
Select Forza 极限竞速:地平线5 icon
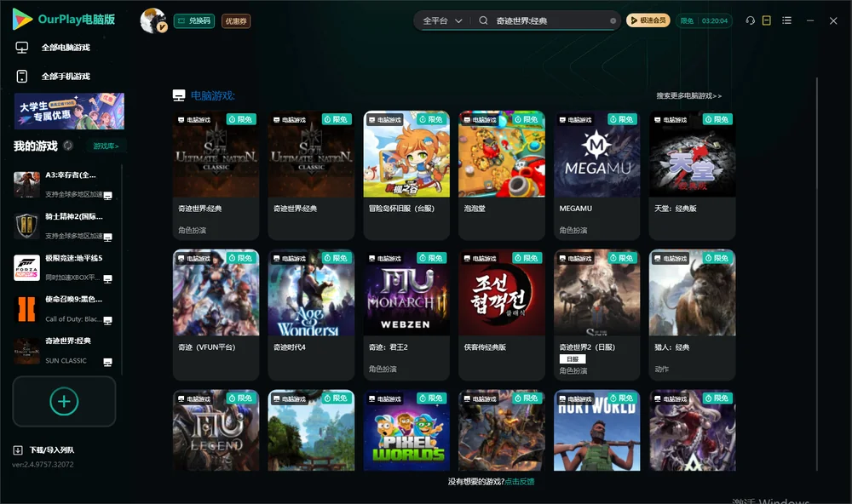click(26, 267)
